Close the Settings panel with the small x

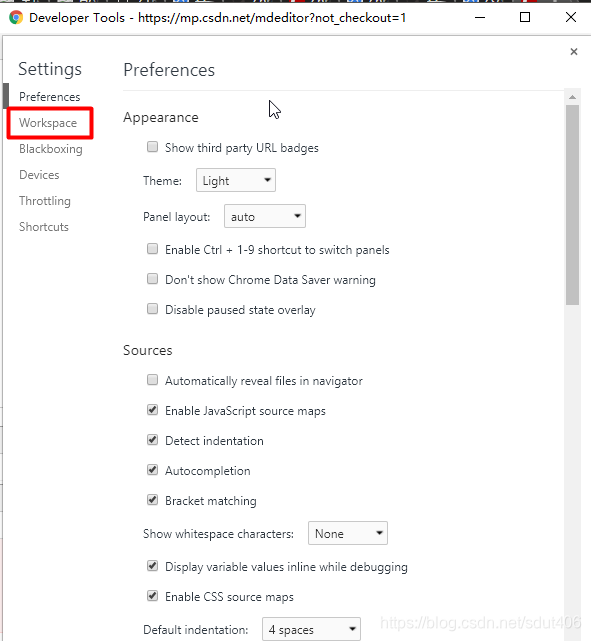click(x=574, y=52)
